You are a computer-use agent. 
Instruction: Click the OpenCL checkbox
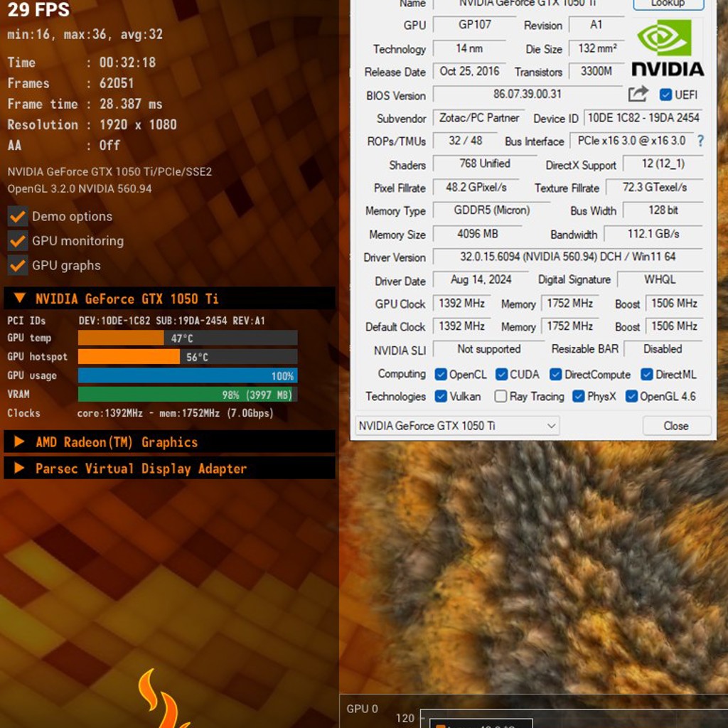pyautogui.click(x=441, y=374)
